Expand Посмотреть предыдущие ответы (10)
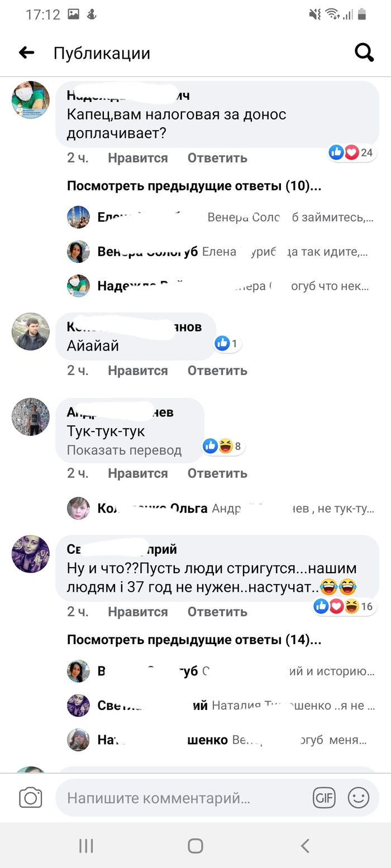 194,186
